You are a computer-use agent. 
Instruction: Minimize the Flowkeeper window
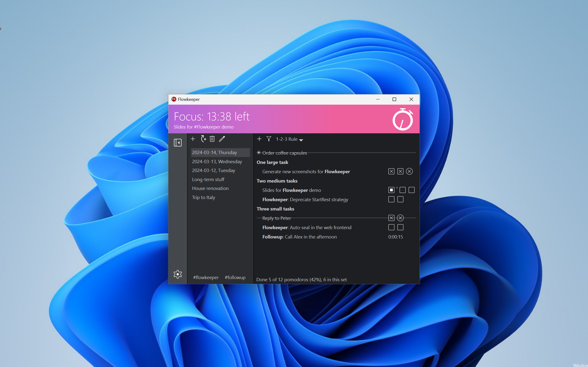pyautogui.click(x=377, y=99)
